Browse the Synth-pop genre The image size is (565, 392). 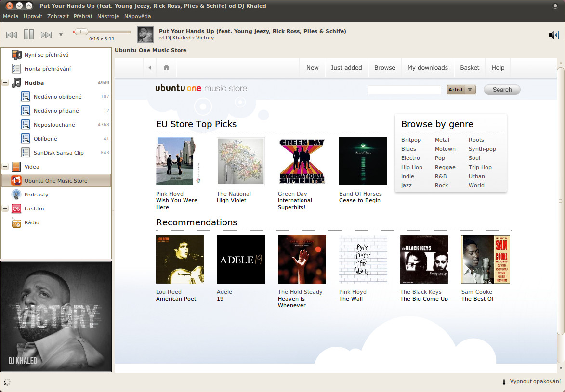pos(482,149)
